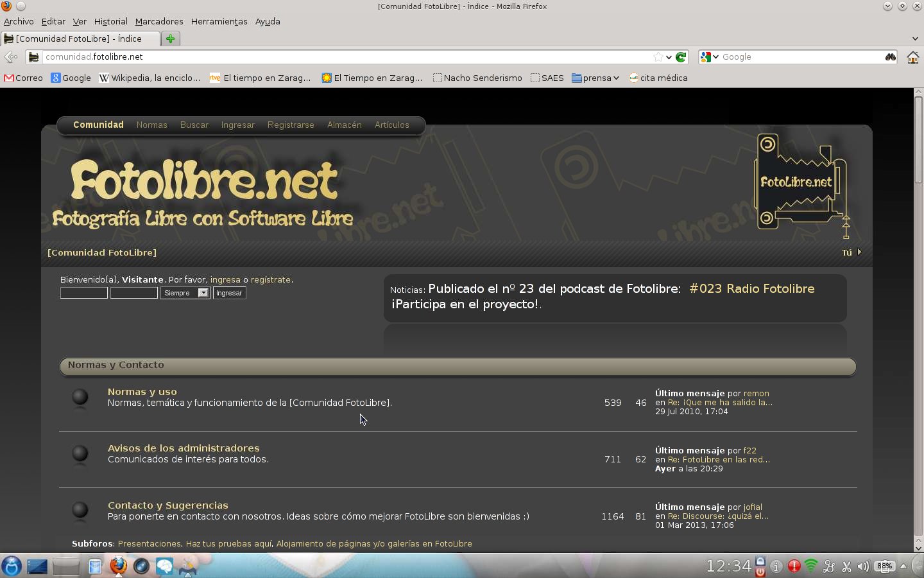Click the blue desktop panel icon in taskbar
The image size is (924, 578).
click(37, 566)
